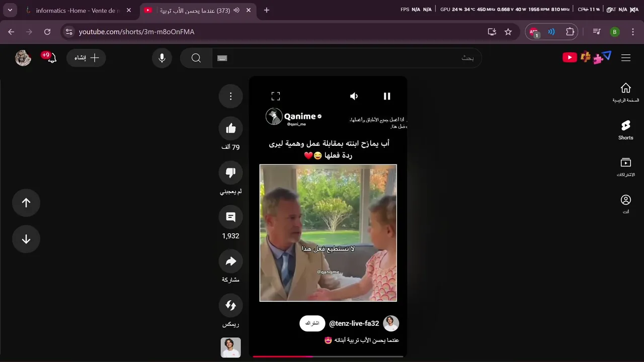
Task: Open the three-dot more actions menu
Action: coord(231,96)
